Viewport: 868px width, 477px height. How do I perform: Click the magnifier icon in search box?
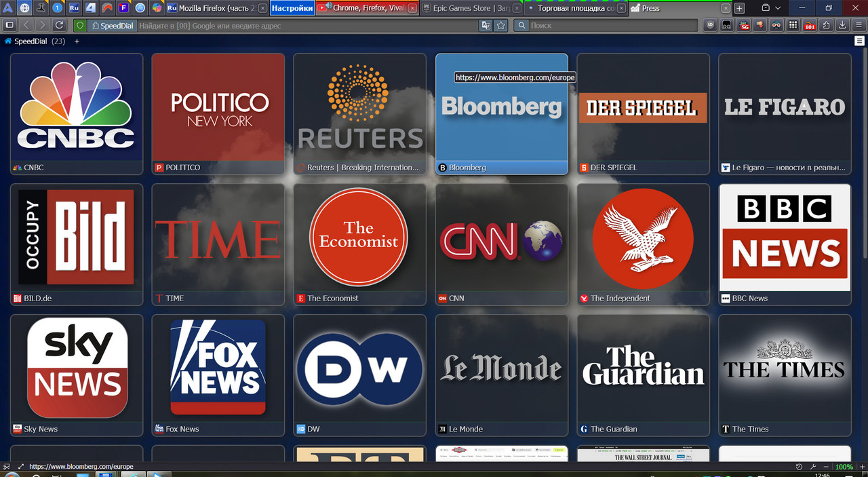pos(521,25)
